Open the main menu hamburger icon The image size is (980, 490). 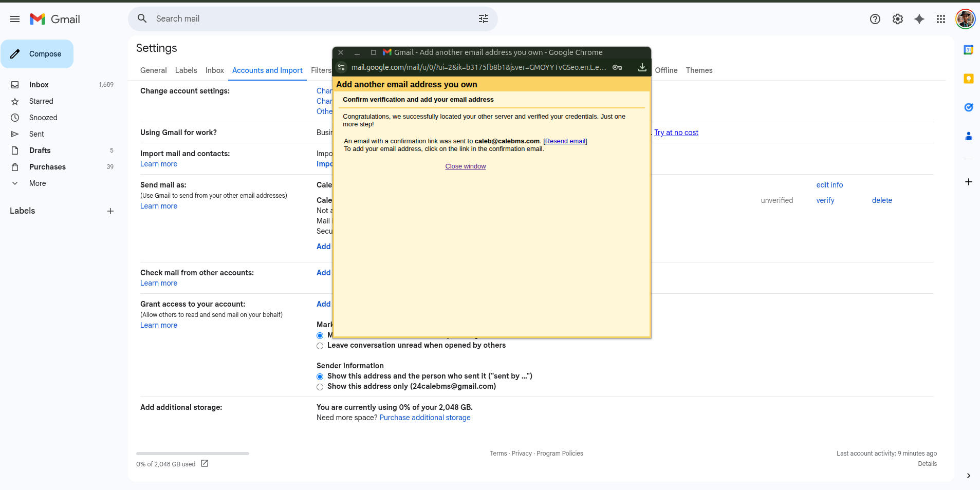click(15, 19)
